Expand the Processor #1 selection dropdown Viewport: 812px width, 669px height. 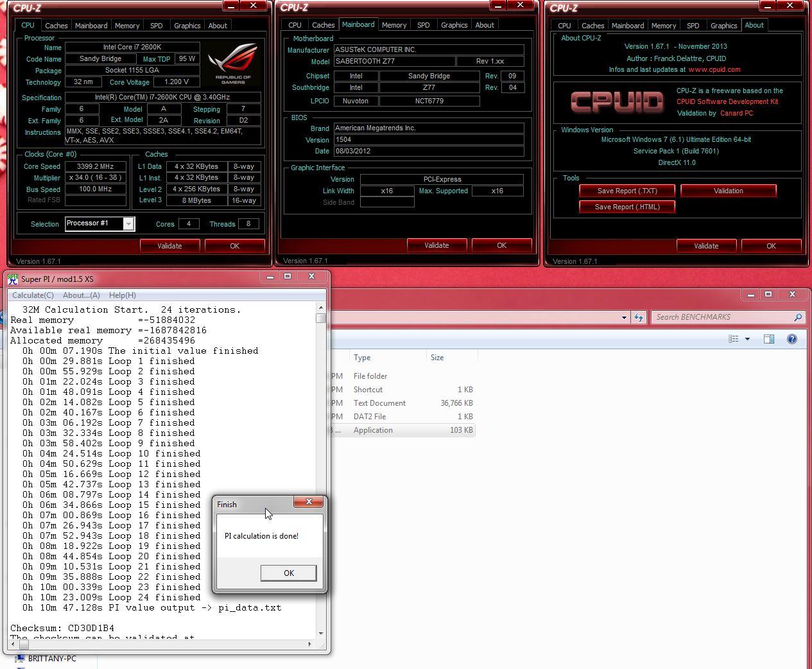pos(128,223)
